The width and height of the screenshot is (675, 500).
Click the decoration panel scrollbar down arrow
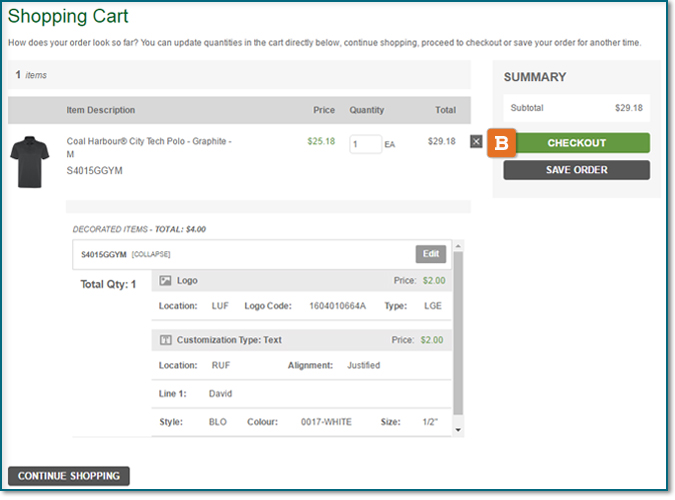tap(458, 429)
